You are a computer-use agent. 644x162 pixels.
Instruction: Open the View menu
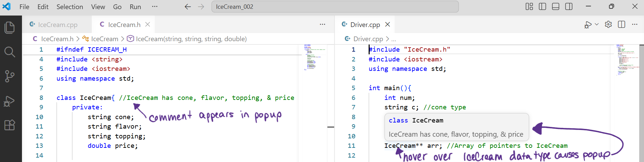pos(98,7)
